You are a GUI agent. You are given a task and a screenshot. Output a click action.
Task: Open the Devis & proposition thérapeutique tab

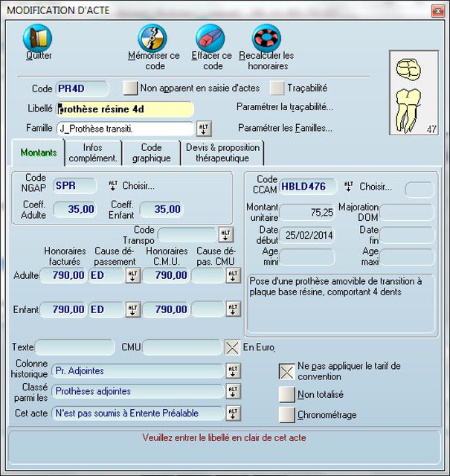(x=222, y=152)
